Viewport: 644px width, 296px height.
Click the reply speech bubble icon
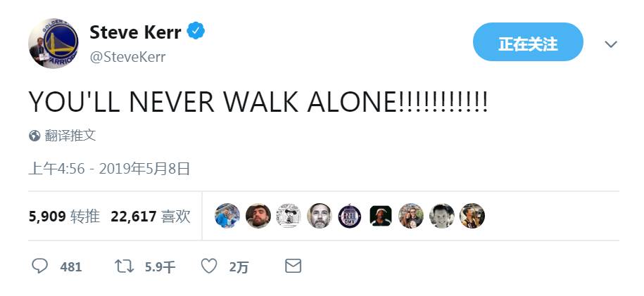point(40,266)
